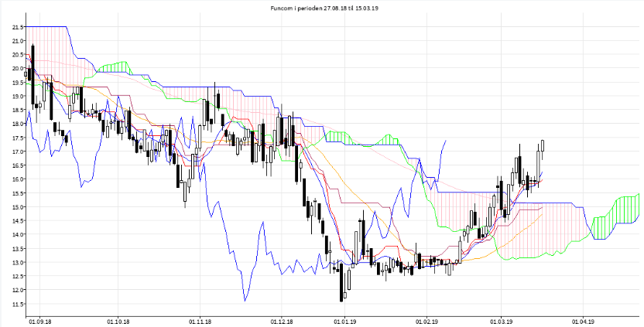This screenshot has height=327, width=644.
Task: Click the 15.0 price axis label
Action: coord(17,206)
